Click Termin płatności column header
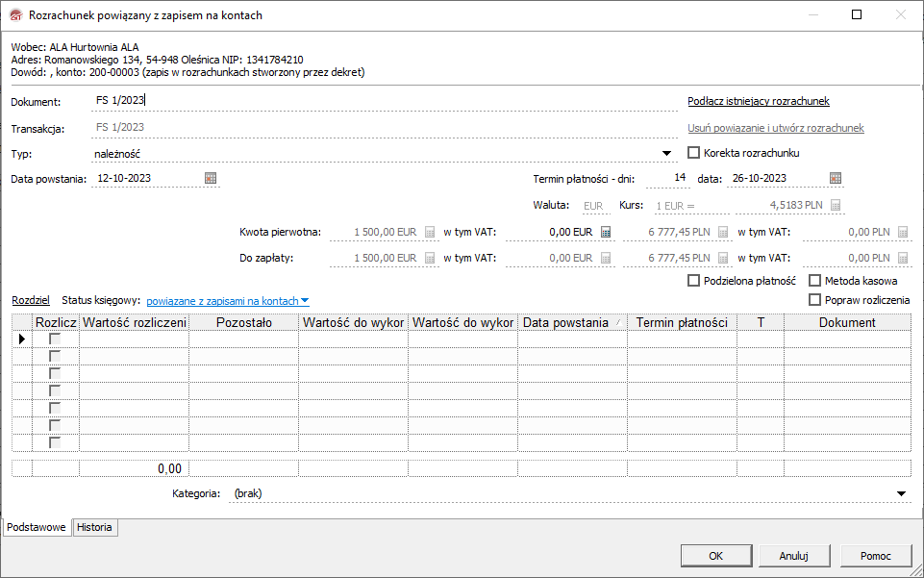924x578 pixels. pos(682,322)
